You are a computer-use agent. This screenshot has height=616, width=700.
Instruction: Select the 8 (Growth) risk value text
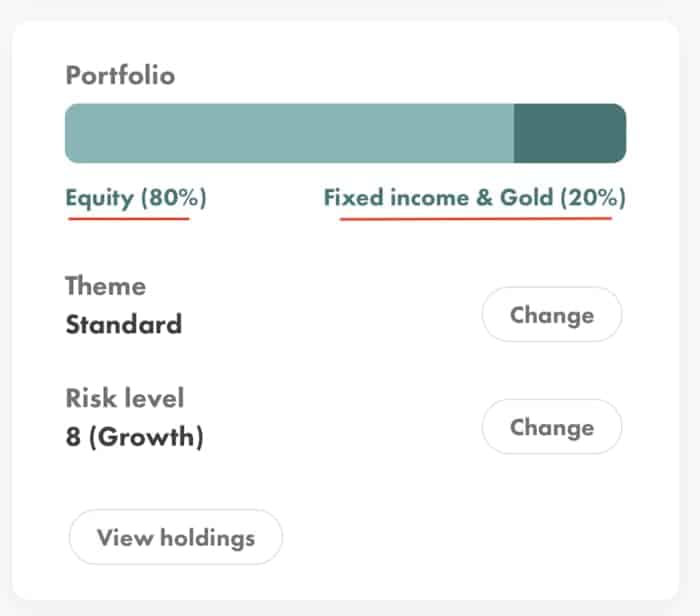click(134, 437)
